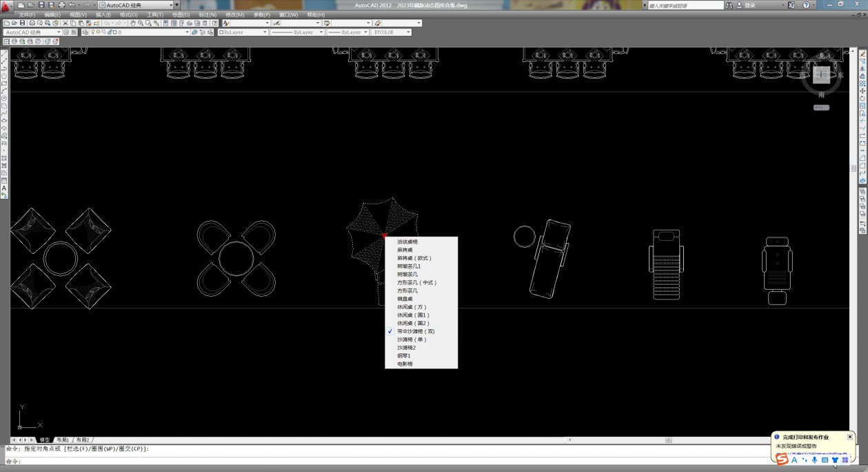Open Autodesk Exchange X icon

click(x=791, y=5)
